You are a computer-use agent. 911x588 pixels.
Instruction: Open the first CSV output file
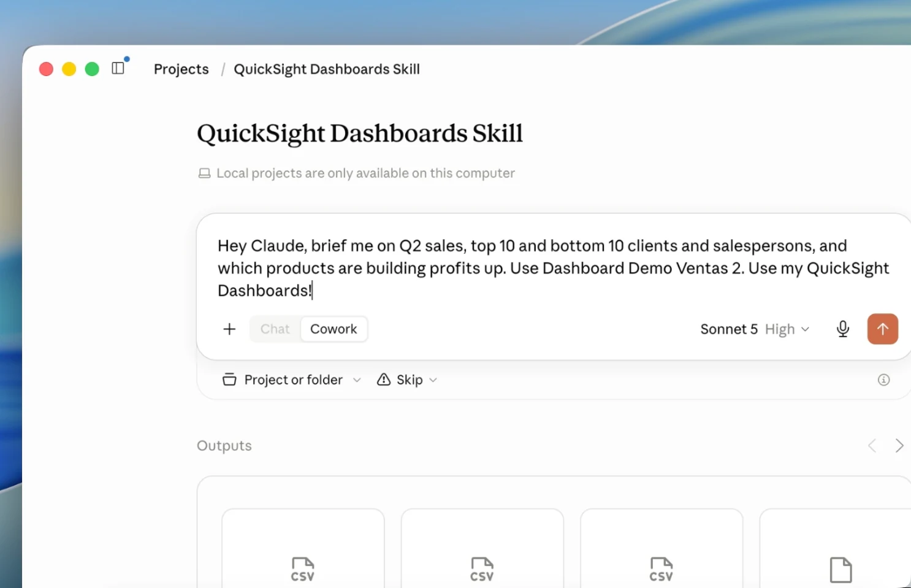pyautogui.click(x=303, y=548)
